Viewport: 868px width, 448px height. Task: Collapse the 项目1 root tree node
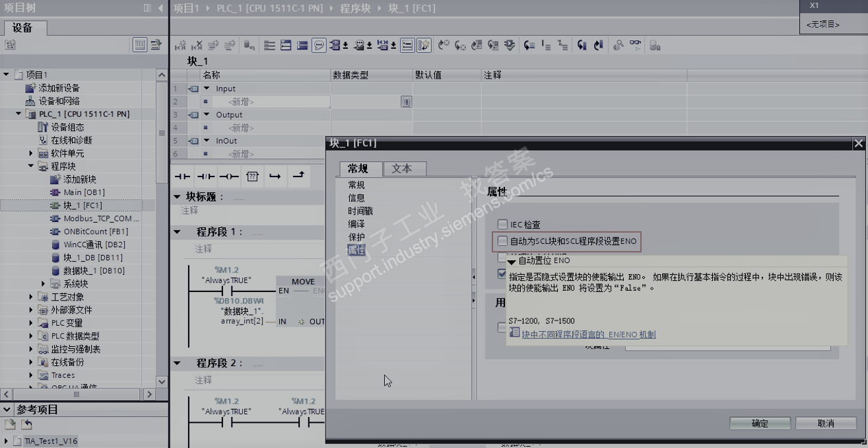(x=7, y=75)
